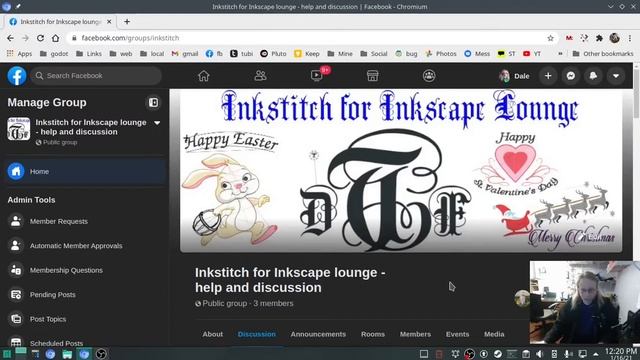Image resolution: width=640 pixels, height=360 pixels.
Task: Collapse the Manage Group sidebar
Action: pos(153,102)
